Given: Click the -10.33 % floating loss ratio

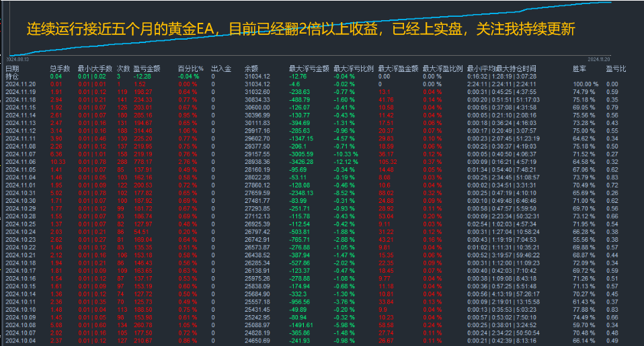Looking at the screenshot, I should click(346, 154).
